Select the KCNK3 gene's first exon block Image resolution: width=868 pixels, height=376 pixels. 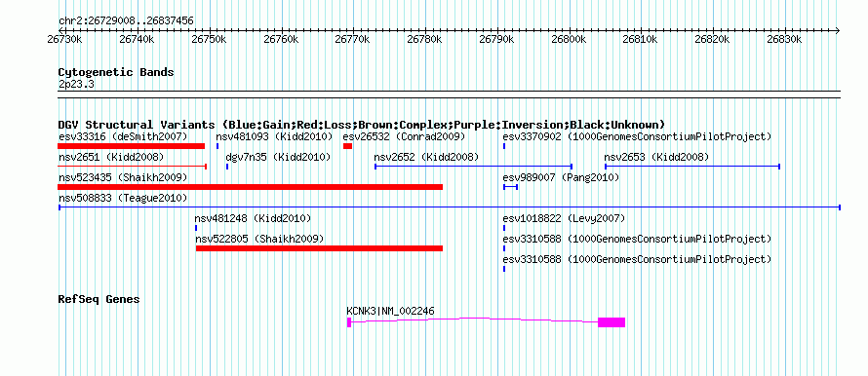click(x=349, y=322)
